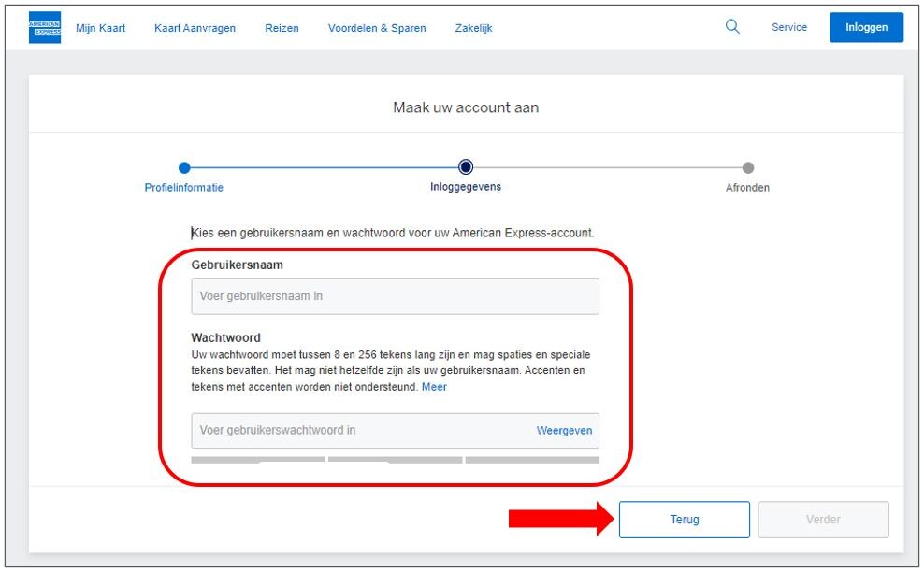Click the Profielinformatie step label text
The width and height of the screenshot is (924, 572).
184,188
